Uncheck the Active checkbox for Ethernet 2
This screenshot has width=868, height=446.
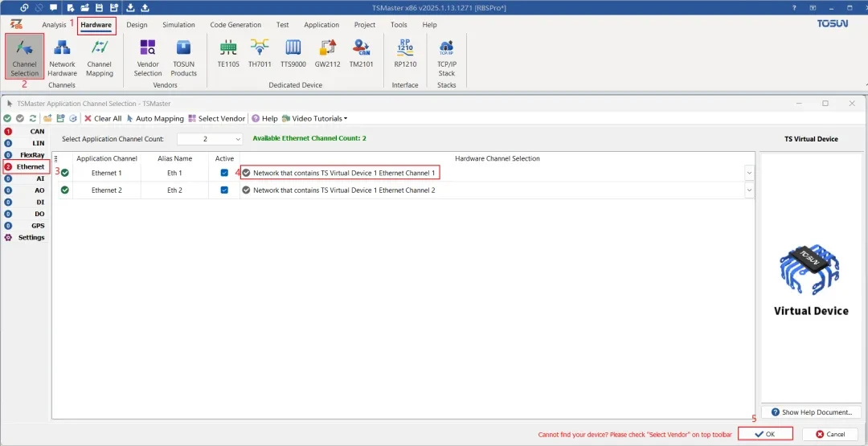coord(224,190)
